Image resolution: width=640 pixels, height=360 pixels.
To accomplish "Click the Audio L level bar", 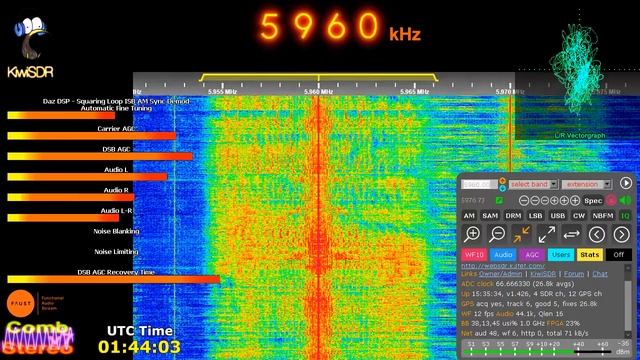I will [87, 177].
